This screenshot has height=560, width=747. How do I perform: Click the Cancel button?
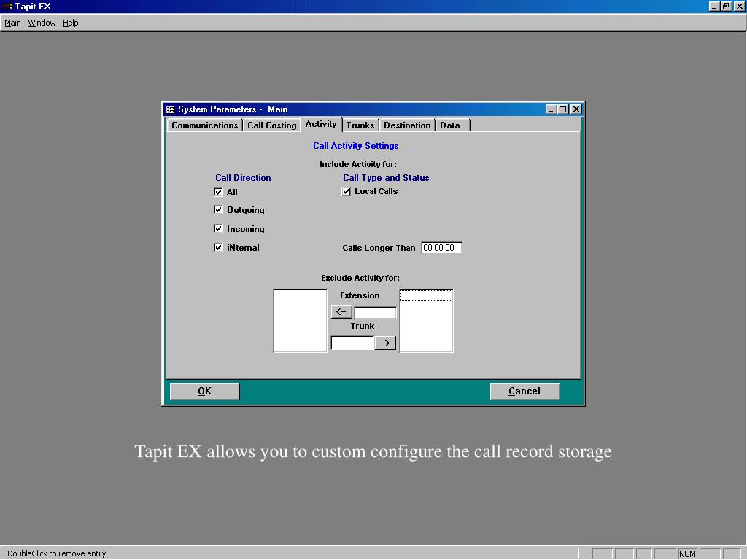pos(525,392)
